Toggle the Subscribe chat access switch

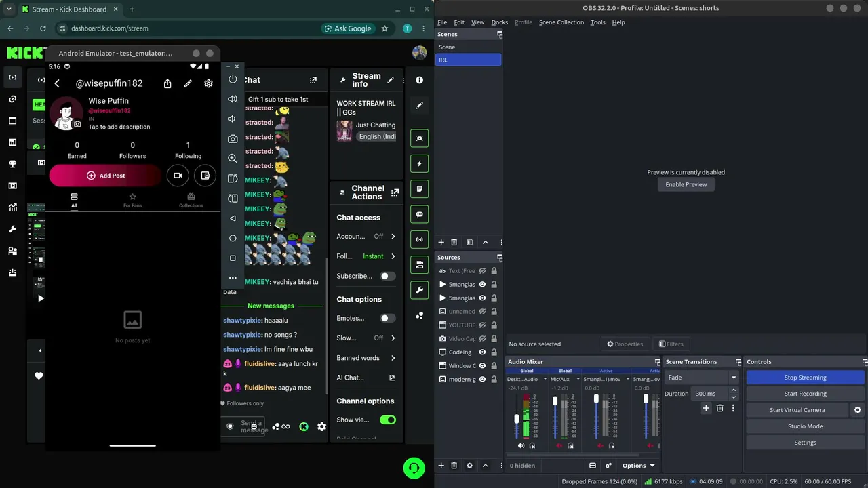point(387,276)
